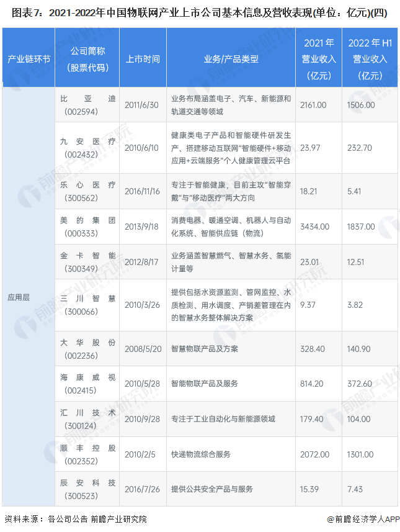Click company cell 乐心医疗 (300562)
Screen dimensions: 400x532
point(87,191)
